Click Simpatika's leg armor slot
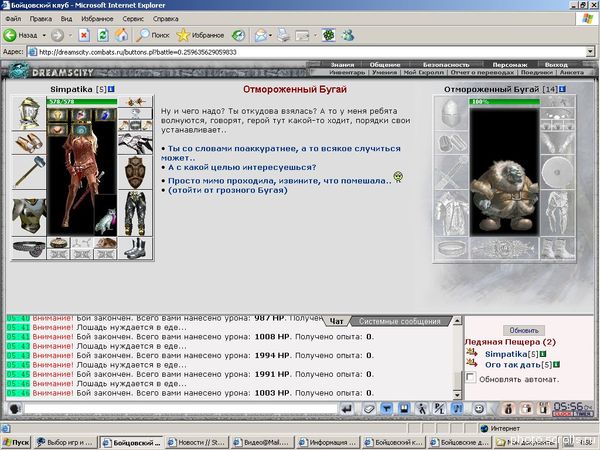This screenshot has height=450, width=600. click(135, 213)
